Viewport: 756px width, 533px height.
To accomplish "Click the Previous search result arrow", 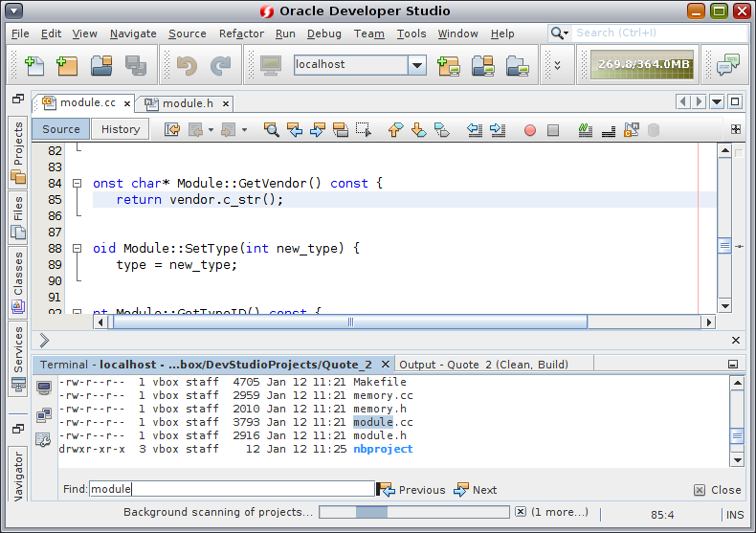I will 411,490.
